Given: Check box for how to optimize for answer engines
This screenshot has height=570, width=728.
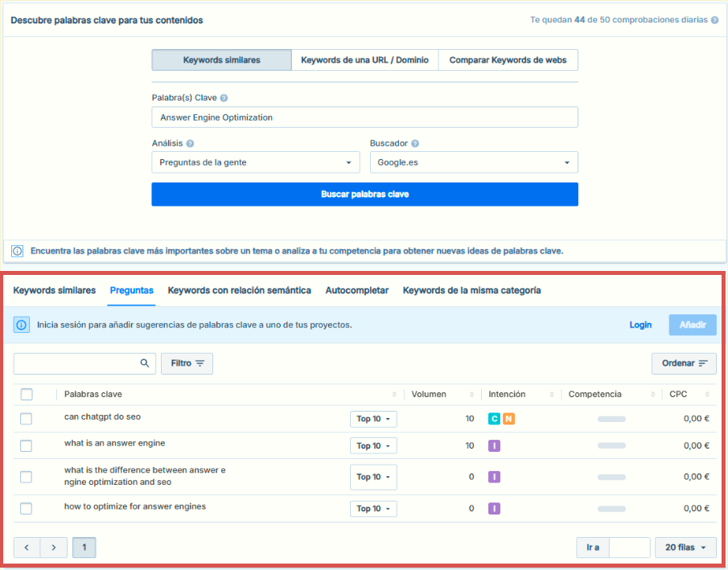Looking at the screenshot, I should pos(26,509).
